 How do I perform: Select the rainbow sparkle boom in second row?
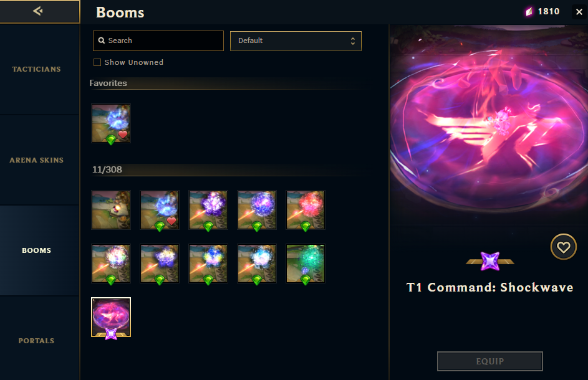click(111, 264)
